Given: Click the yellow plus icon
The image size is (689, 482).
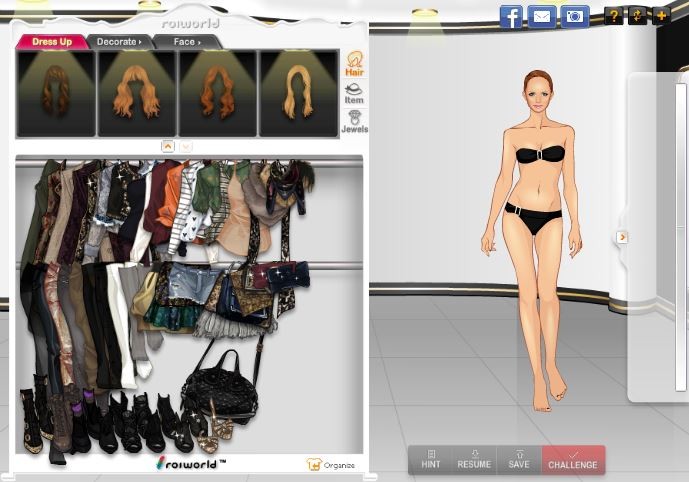Looking at the screenshot, I should [661, 16].
